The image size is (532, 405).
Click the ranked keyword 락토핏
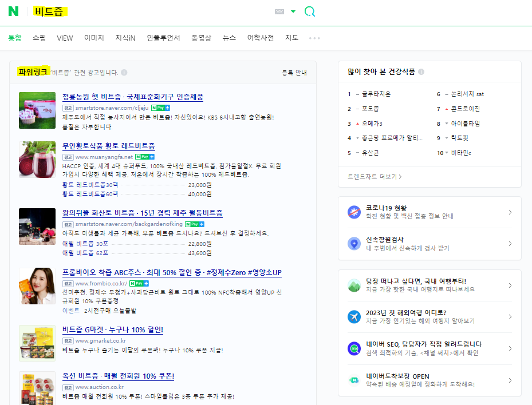[459, 138]
